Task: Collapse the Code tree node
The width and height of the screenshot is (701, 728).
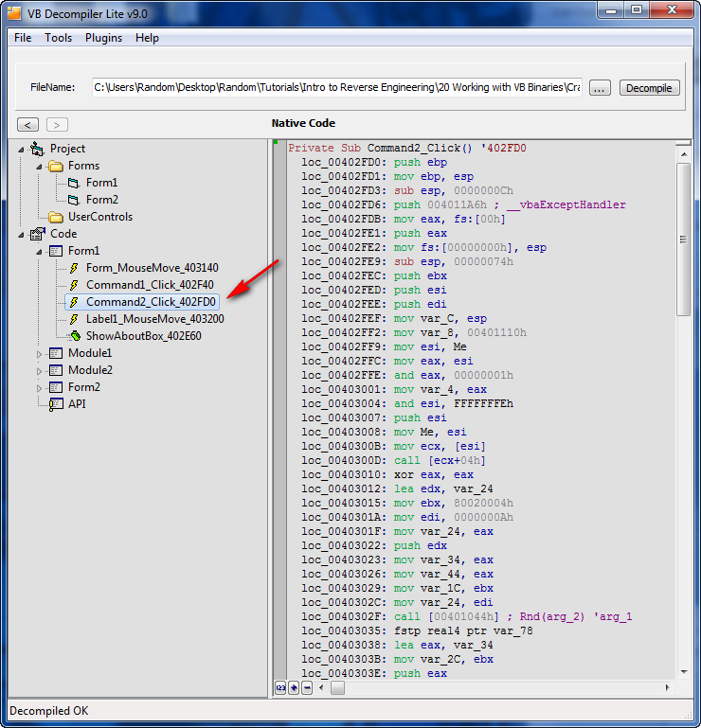Action: 22,235
